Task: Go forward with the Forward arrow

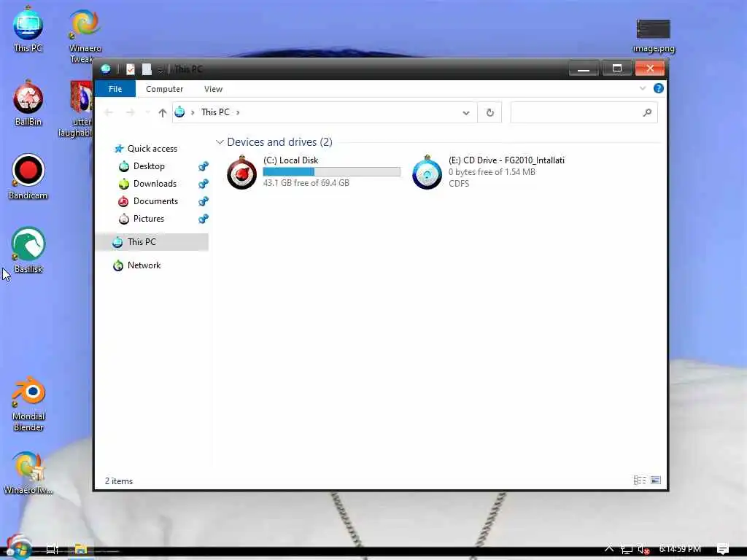Action: coord(130,112)
